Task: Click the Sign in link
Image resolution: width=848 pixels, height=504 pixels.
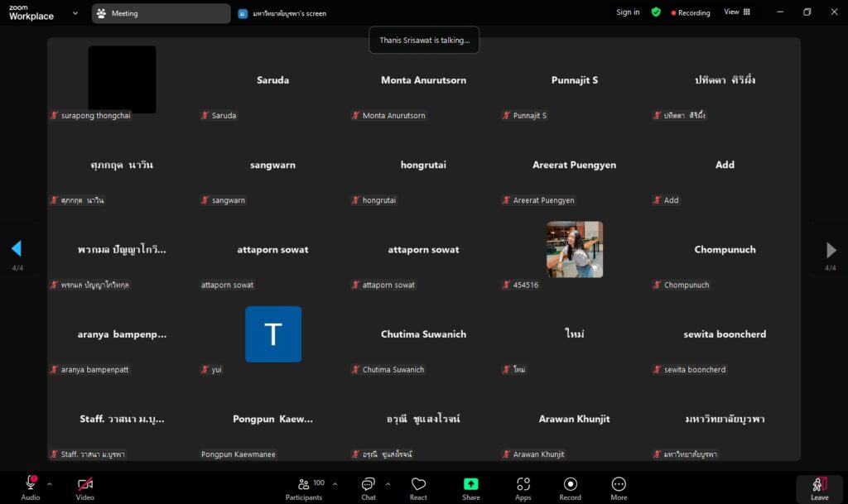Action: coord(628,12)
